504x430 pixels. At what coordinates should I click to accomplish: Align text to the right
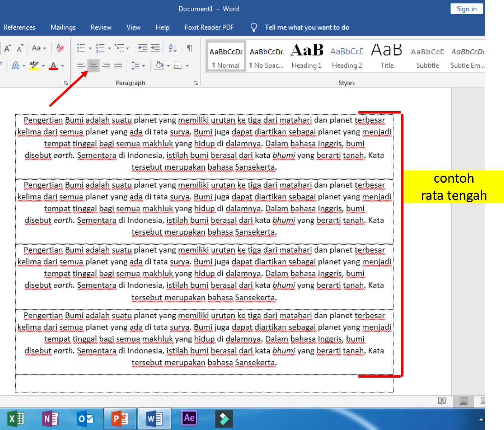point(106,66)
